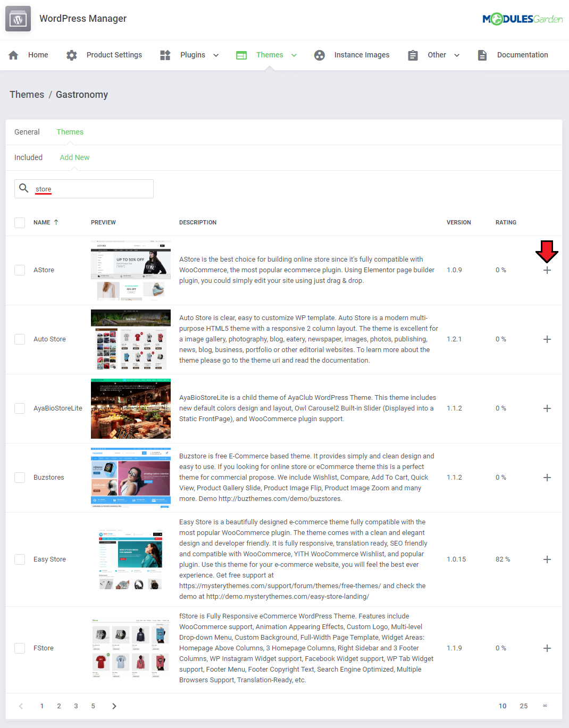The image size is (569, 728).
Task: Switch to the General tab
Action: point(27,132)
